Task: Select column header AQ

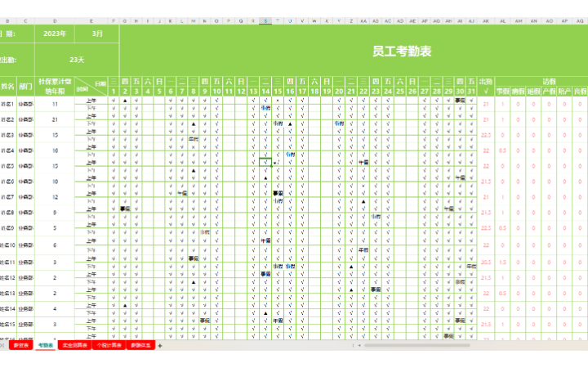Action: pos(580,21)
